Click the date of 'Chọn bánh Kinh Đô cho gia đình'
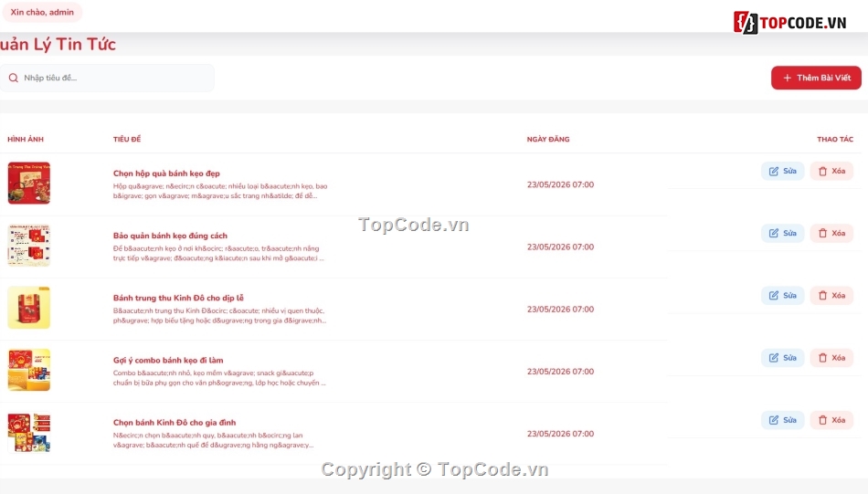 (x=560, y=435)
